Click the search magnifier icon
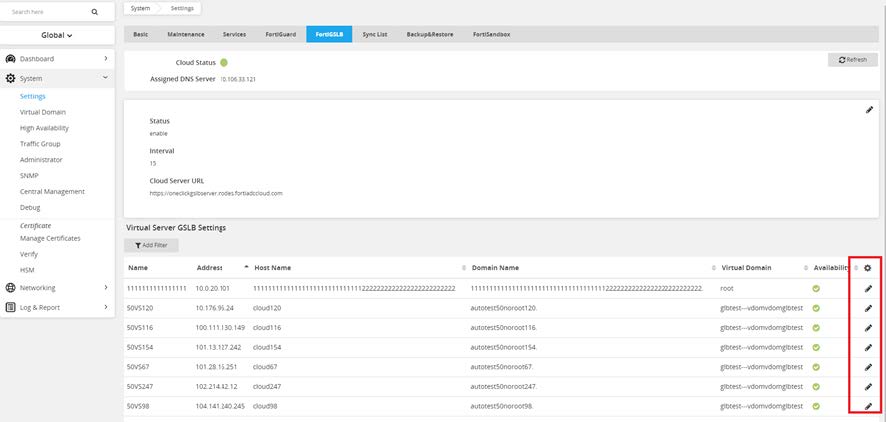This screenshot has width=886, height=422. (x=95, y=12)
